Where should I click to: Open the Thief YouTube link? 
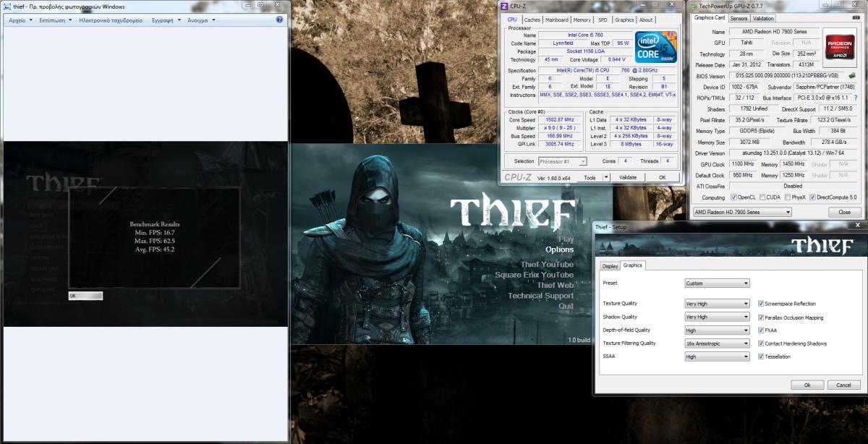click(x=547, y=265)
